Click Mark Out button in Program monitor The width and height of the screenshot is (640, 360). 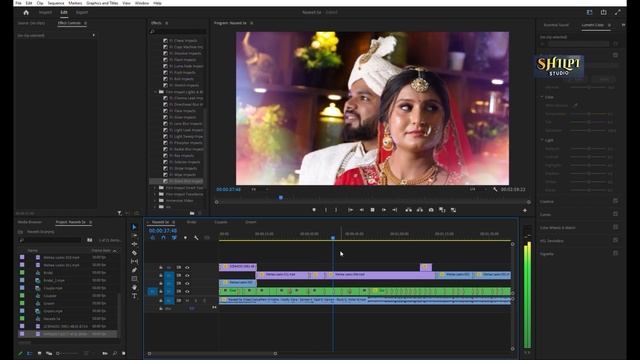(x=336, y=210)
